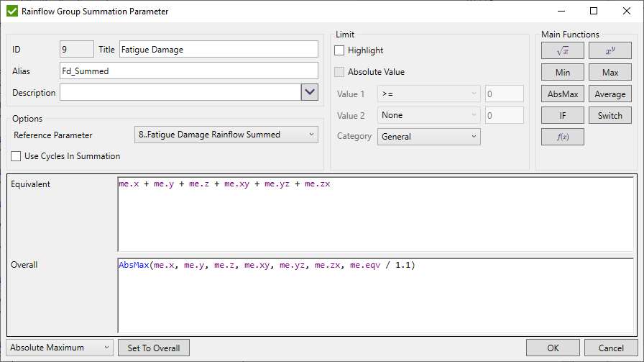
Task: Open the Reference Parameter dropdown
Action: click(x=226, y=135)
